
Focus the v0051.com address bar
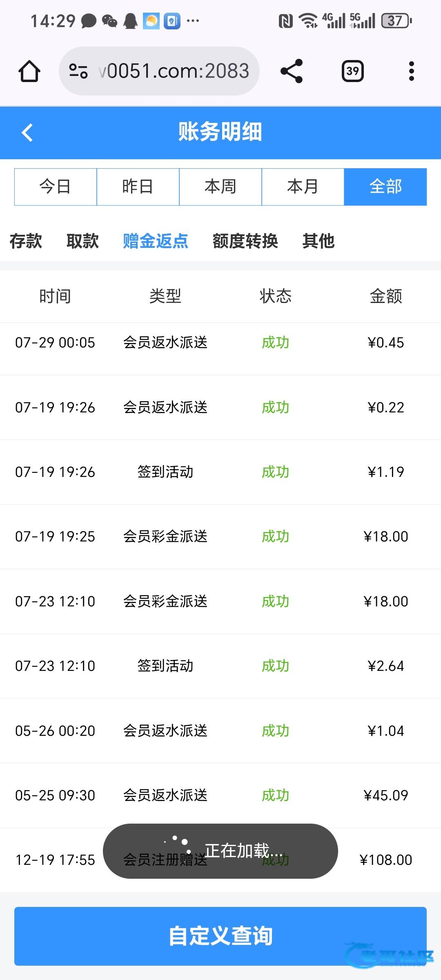pyautogui.click(x=174, y=71)
